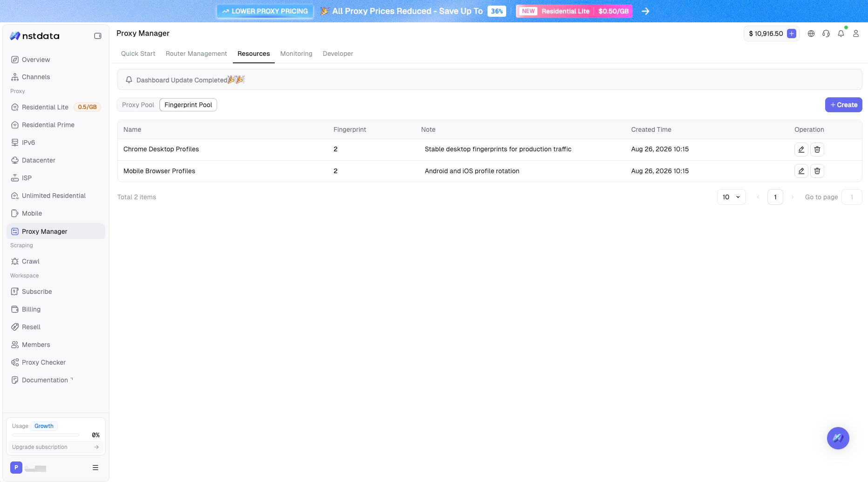Edit Mobile Browser Profiles fingerprint pool
The image size is (868, 482).
tap(801, 171)
